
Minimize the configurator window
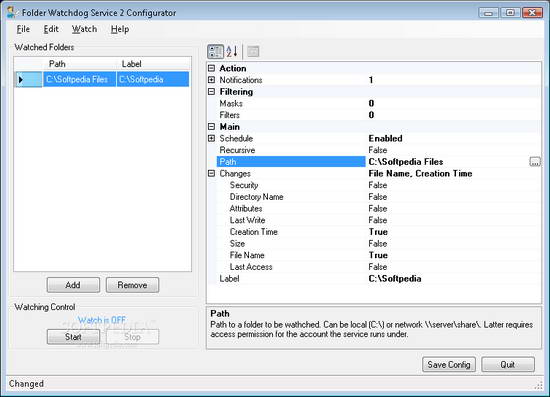pyautogui.click(x=489, y=13)
